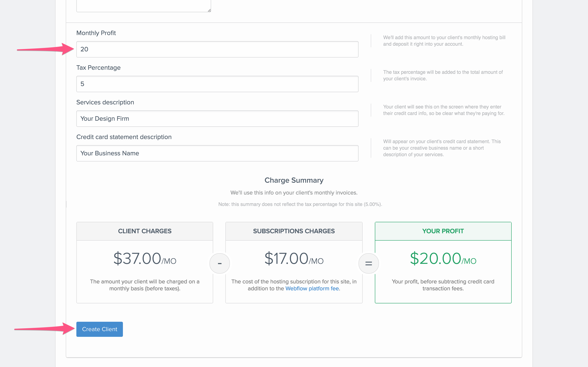The width and height of the screenshot is (588, 367).
Task: Click the Monthly Profit field label
Action: (x=96, y=33)
